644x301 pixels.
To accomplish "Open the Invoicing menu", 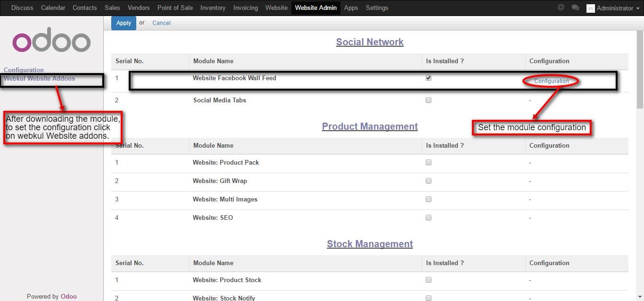I will 246,8.
